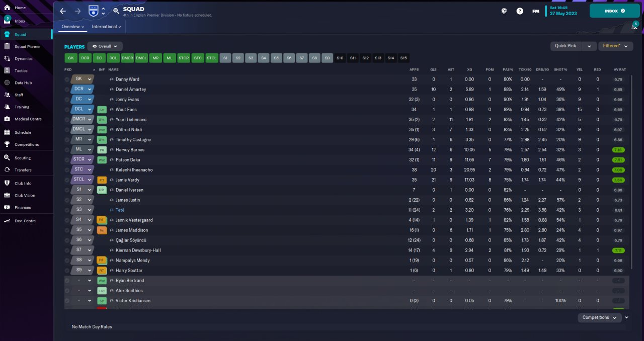Image resolution: width=644 pixels, height=341 pixels.
Task: Open the Competitions trophy icon
Action: tap(7, 144)
